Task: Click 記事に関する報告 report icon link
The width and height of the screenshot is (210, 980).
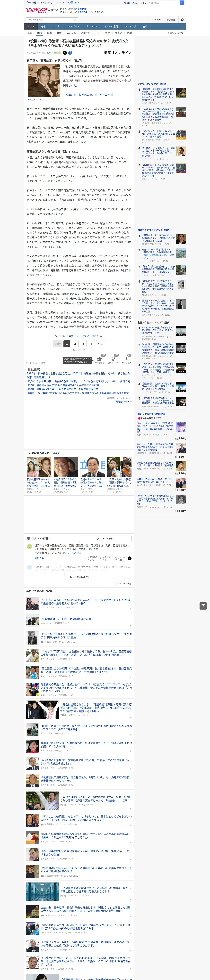Action: [35, 363]
